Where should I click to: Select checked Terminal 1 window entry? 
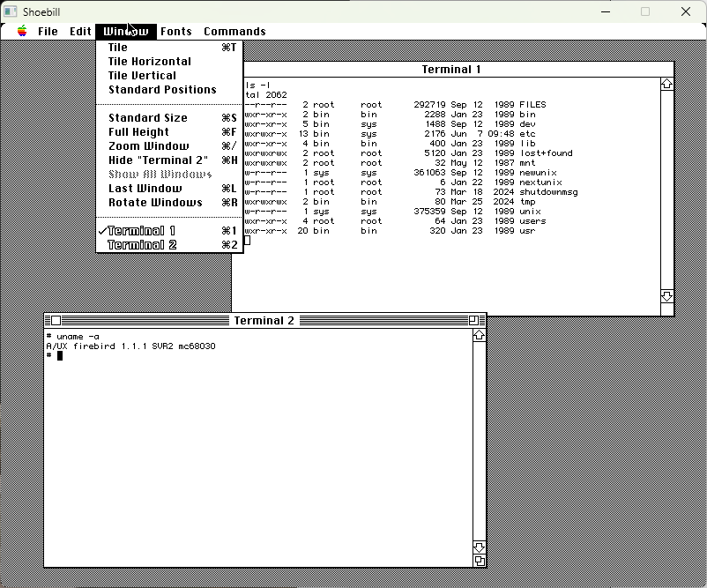coord(169,231)
